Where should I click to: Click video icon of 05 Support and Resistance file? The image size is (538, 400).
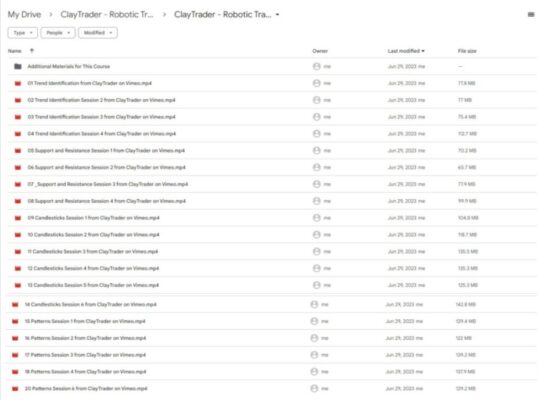point(18,151)
